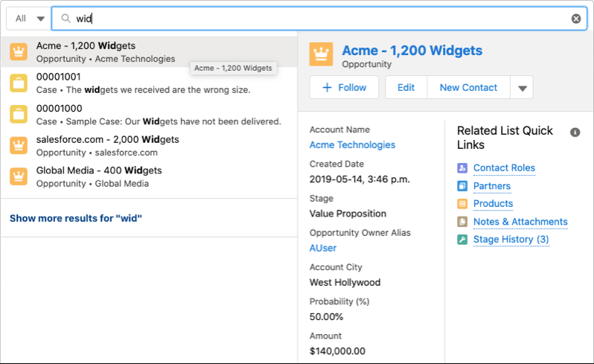Image resolution: width=594 pixels, height=364 pixels.
Task: Show more results for "wid"
Action: [x=76, y=218]
